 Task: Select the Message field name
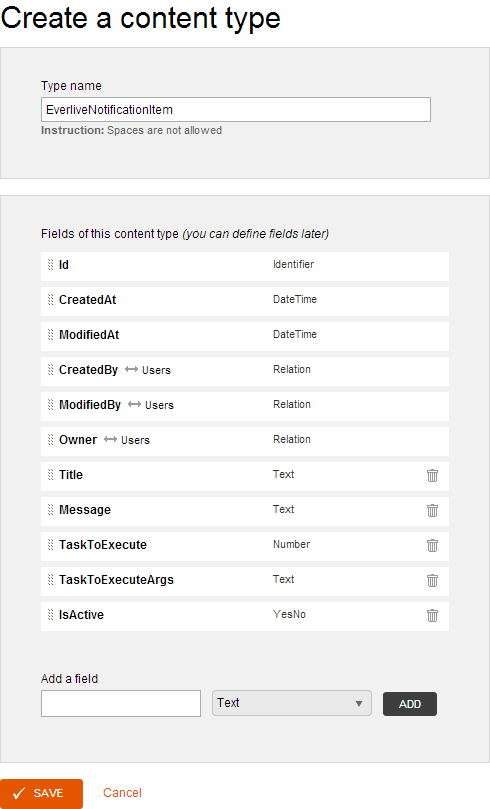(85, 510)
